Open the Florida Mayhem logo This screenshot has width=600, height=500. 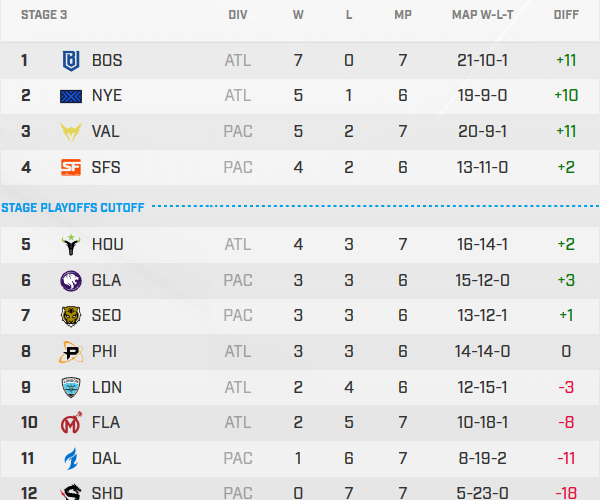tap(71, 423)
